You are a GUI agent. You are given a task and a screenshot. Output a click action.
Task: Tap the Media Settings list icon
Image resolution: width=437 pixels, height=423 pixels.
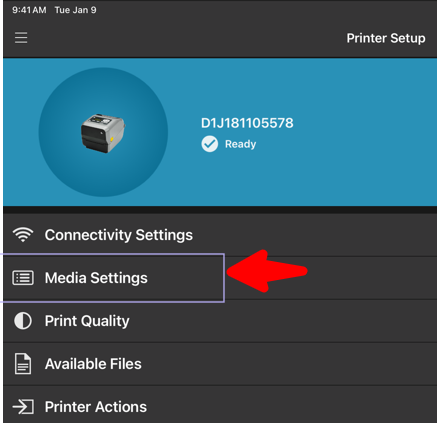point(23,278)
